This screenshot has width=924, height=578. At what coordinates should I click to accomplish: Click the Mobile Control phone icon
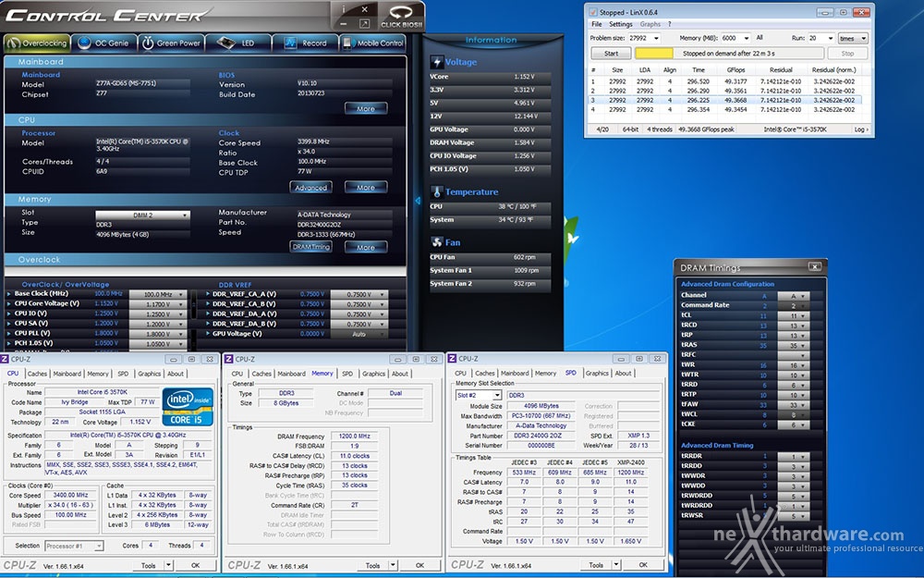tap(347, 43)
